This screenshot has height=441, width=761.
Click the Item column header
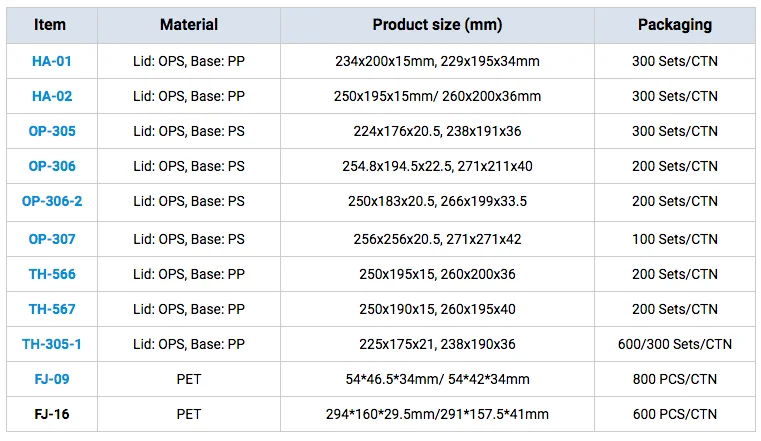[50, 24]
